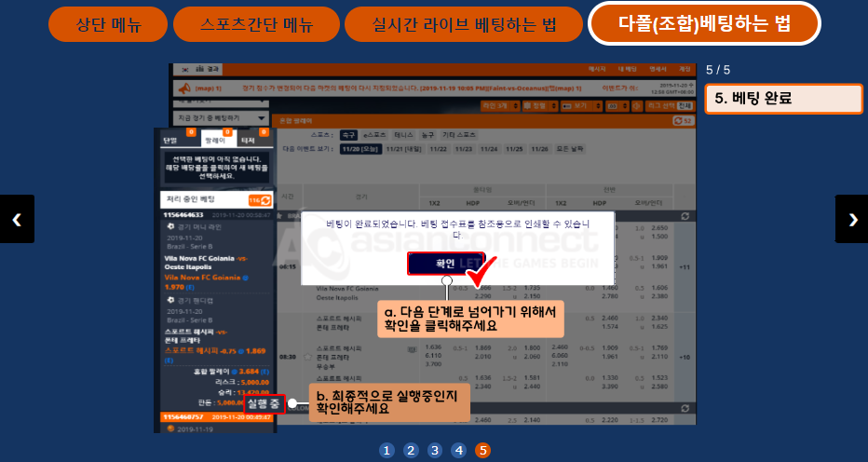The image size is (868, 462).
Task: Open the 상단 메뉴 tab
Action: [108, 24]
